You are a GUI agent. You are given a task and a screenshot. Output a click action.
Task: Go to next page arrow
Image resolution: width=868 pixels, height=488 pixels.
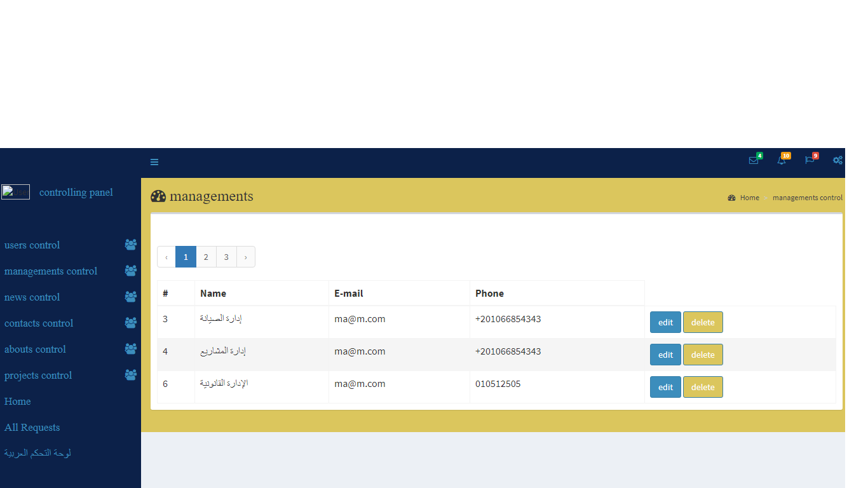[x=246, y=257]
